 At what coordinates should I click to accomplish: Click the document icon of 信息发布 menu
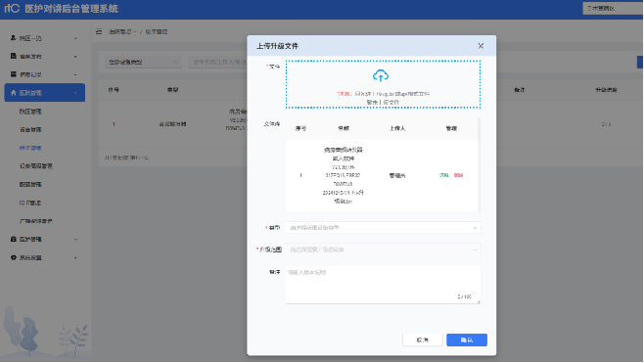(13, 56)
